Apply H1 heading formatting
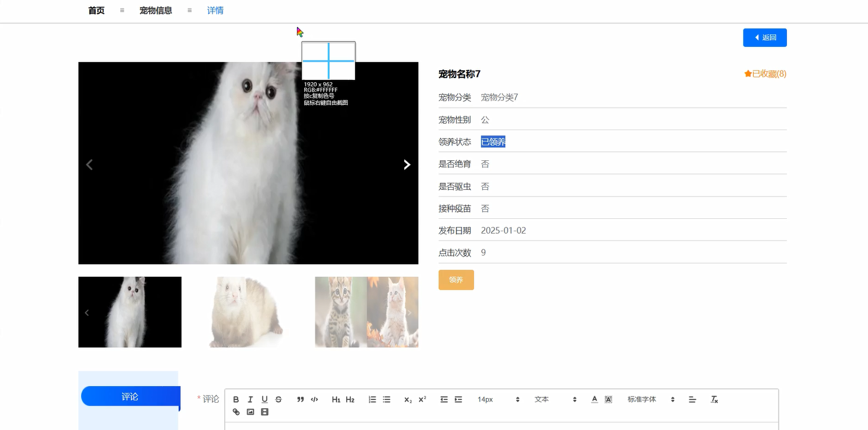The width and height of the screenshot is (868, 430). pos(336,399)
